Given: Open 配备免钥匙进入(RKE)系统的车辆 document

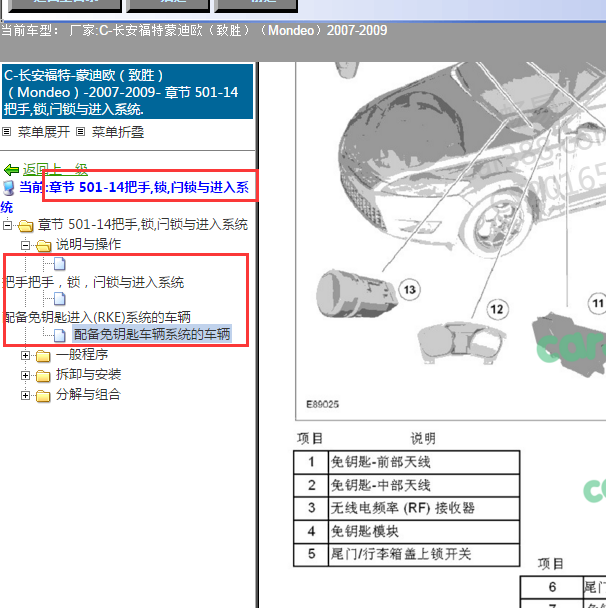Looking at the screenshot, I should [x=97, y=317].
